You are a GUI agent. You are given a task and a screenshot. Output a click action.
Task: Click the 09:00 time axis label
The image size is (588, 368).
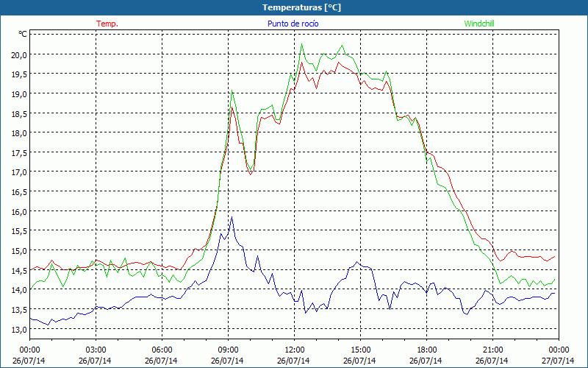[x=228, y=350]
